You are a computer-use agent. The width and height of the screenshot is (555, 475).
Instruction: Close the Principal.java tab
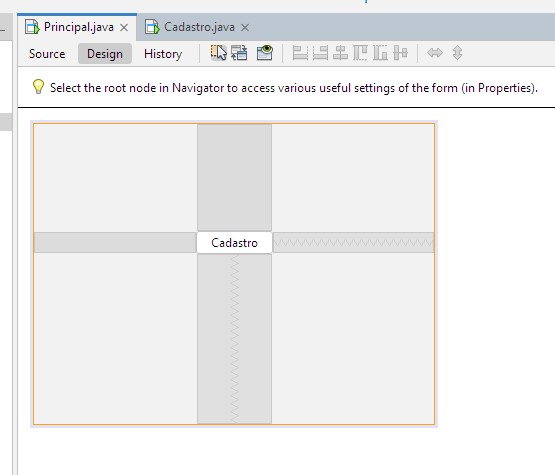pyautogui.click(x=124, y=28)
